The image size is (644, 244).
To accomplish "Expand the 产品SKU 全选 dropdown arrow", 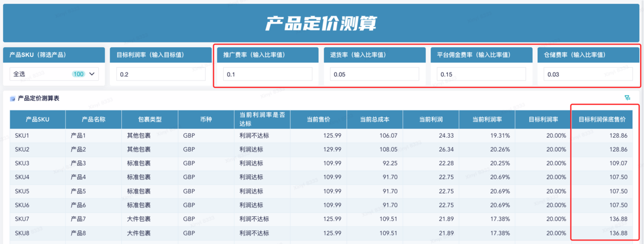I will point(91,74).
